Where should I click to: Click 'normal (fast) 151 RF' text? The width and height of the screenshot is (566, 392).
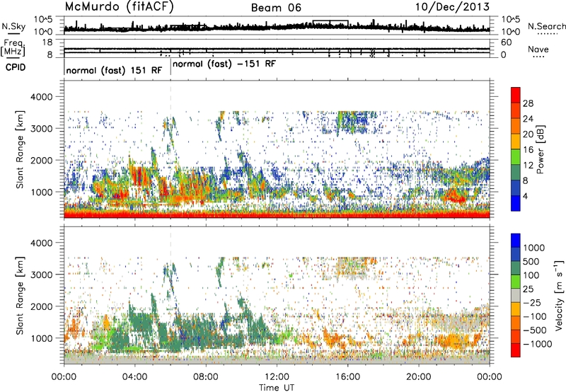[114, 70]
